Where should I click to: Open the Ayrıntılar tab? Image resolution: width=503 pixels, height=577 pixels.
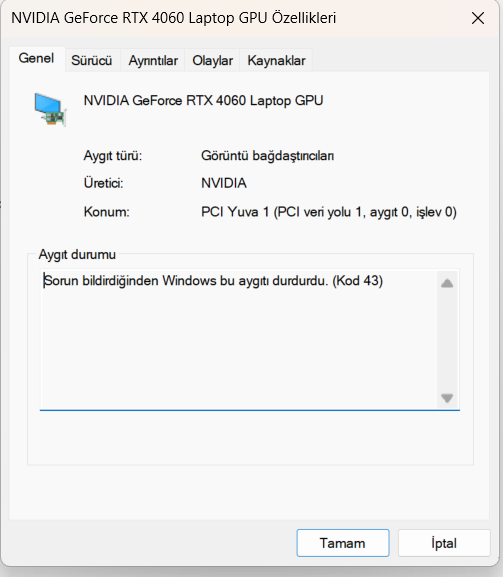click(x=153, y=60)
